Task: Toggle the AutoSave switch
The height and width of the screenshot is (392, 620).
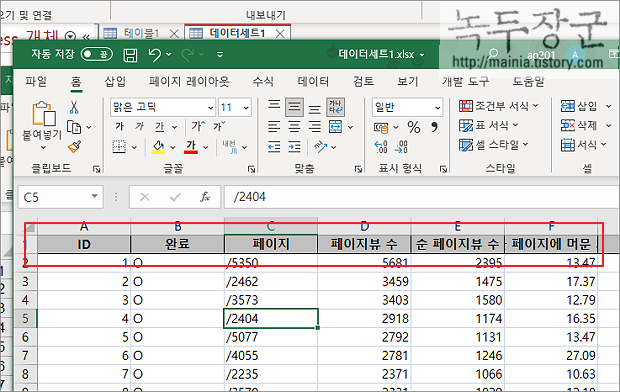Action: tap(96, 54)
